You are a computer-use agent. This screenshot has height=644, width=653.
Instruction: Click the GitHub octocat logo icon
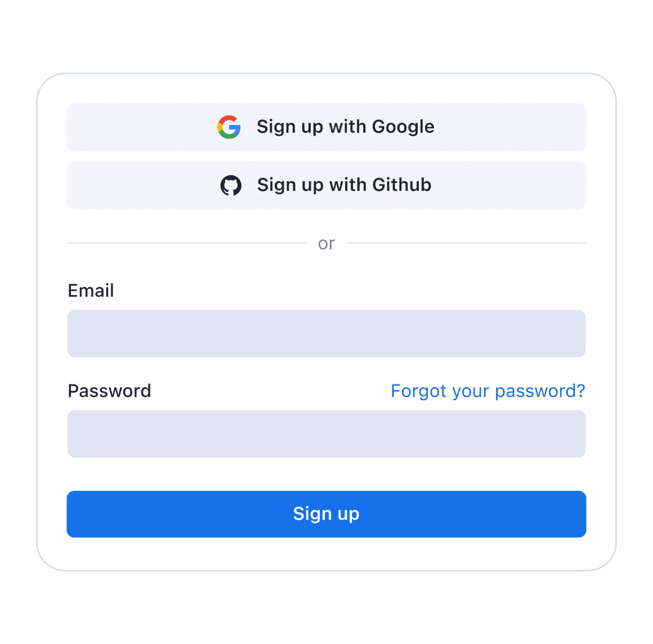tap(231, 185)
